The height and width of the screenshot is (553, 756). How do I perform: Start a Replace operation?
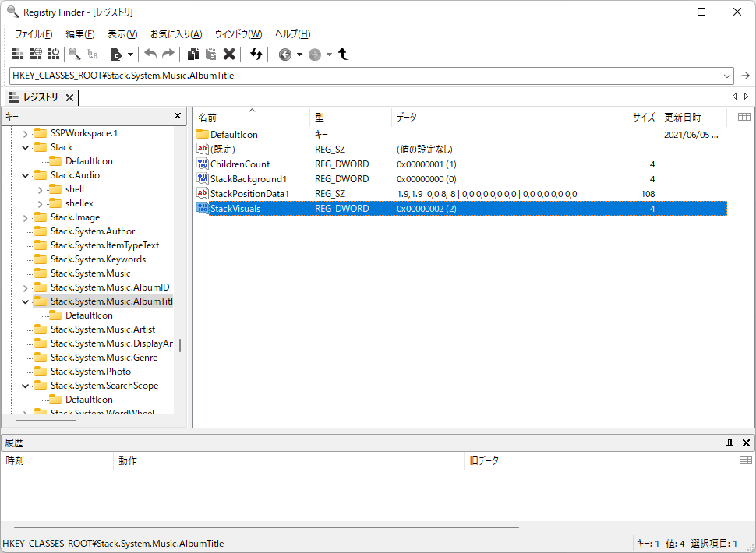click(x=91, y=53)
